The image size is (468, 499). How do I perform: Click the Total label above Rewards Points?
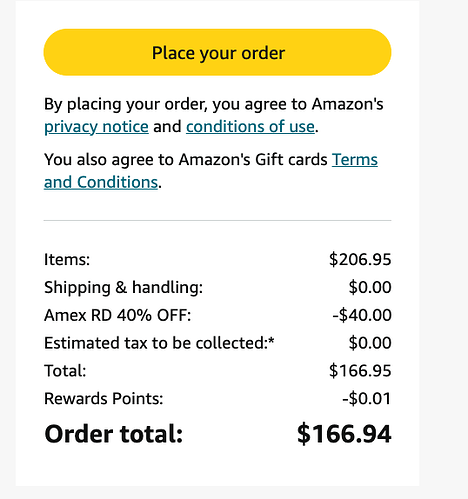[65, 371]
